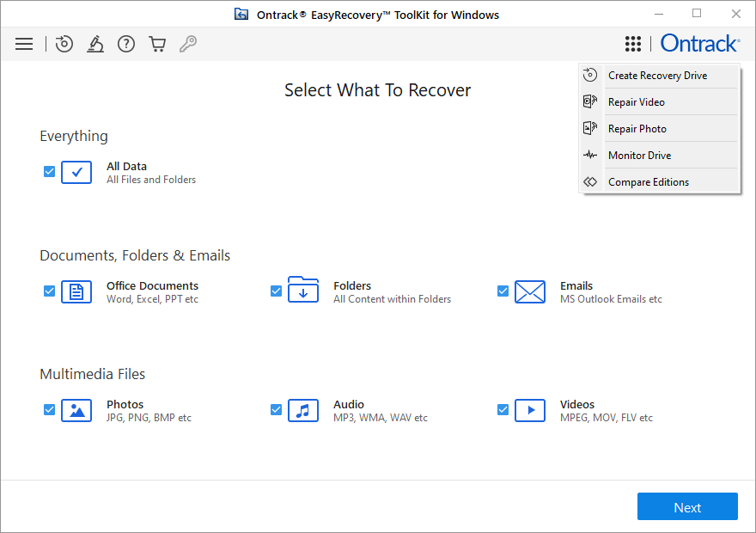
Task: Click the "Emails" label
Action: tap(576, 286)
